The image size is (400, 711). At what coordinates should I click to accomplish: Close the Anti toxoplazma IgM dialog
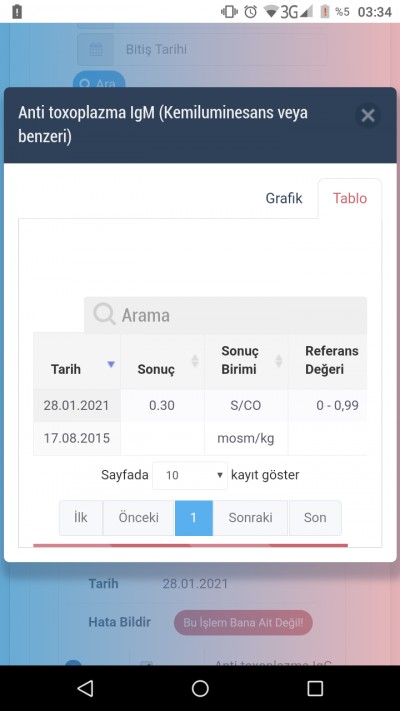(x=368, y=116)
